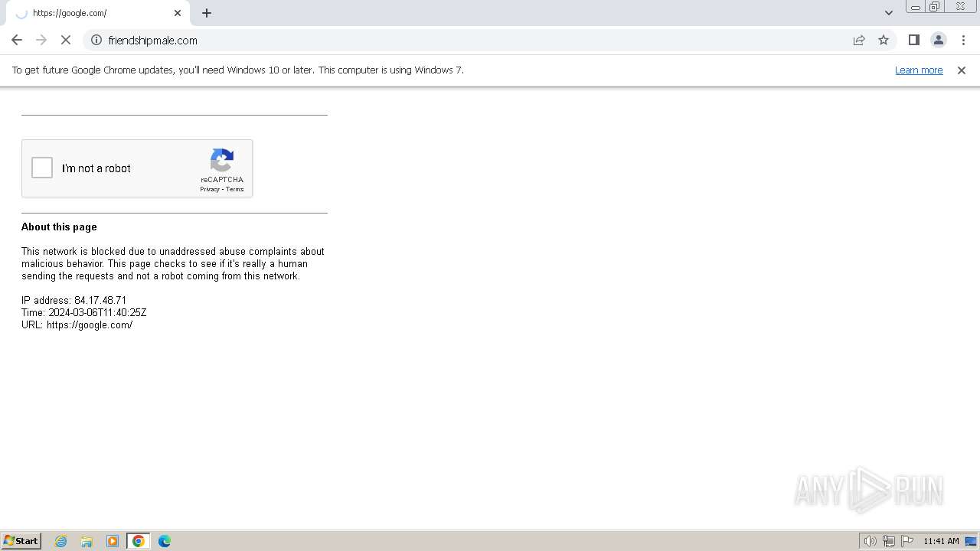
Task: Expand the tab search dropdown
Action: (x=889, y=13)
